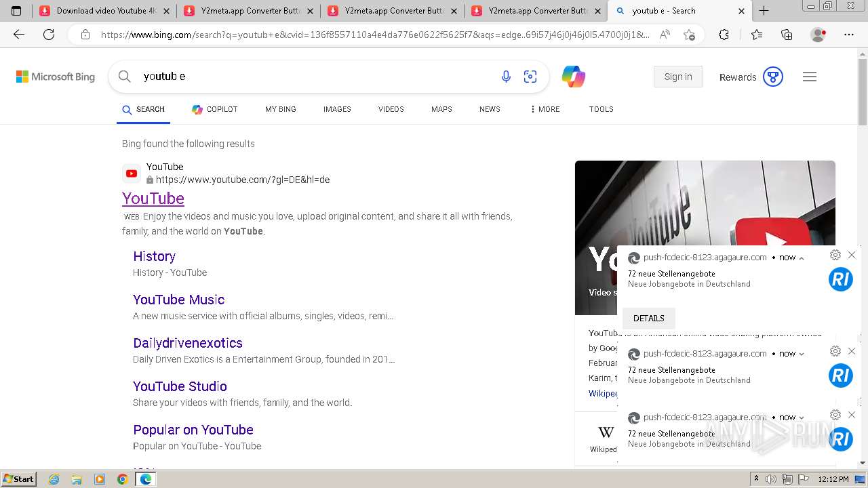Switch to the COPILOT tab
This screenshot has width=868, height=488.
[x=215, y=109]
